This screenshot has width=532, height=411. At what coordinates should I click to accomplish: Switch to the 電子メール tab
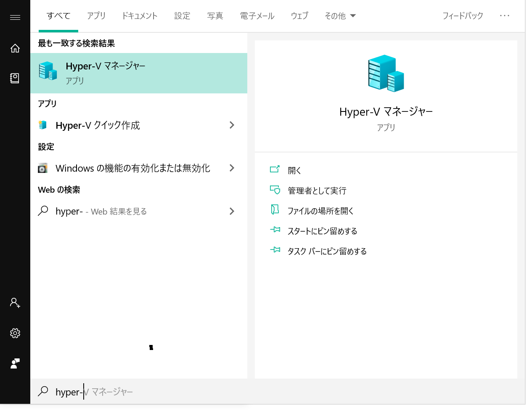point(257,16)
